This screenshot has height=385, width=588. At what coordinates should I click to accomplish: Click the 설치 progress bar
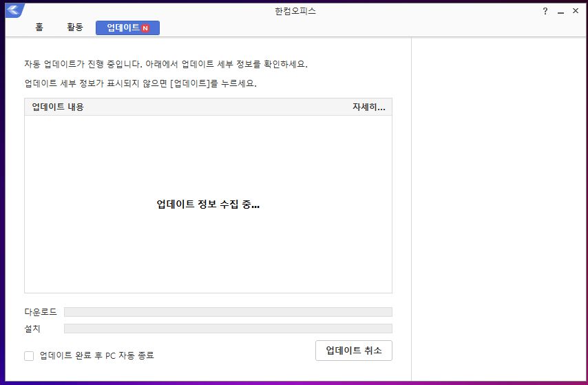click(228, 329)
